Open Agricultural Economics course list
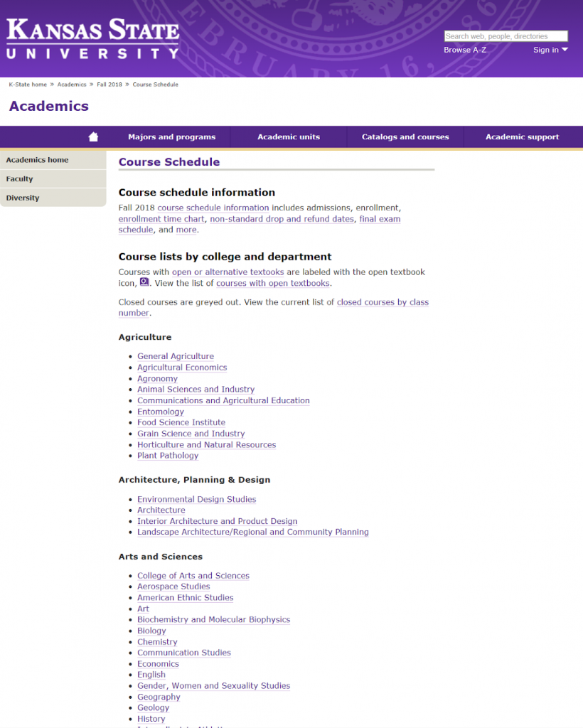The height and width of the screenshot is (728, 583). (182, 368)
